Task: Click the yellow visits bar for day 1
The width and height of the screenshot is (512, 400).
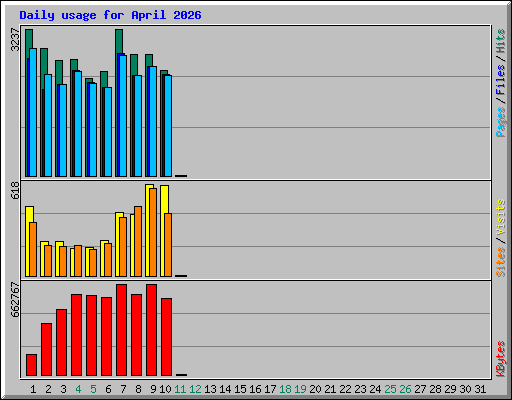Action: point(28,241)
